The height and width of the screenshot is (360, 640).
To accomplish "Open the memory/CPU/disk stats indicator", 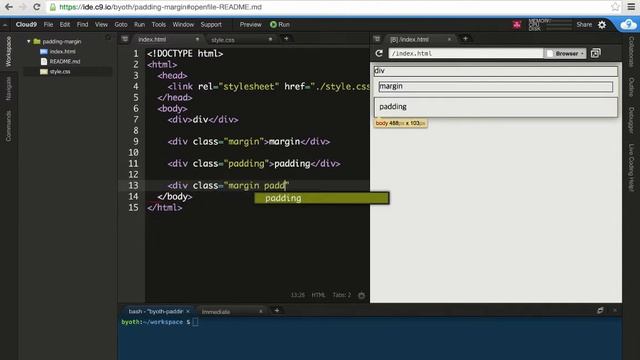I will [549, 24].
